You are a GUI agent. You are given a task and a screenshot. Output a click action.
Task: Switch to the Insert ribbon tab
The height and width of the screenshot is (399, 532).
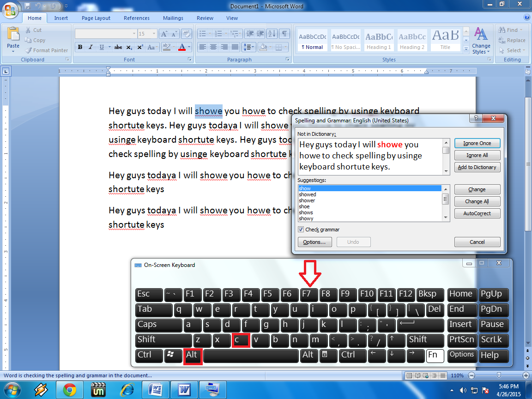pos(61,18)
